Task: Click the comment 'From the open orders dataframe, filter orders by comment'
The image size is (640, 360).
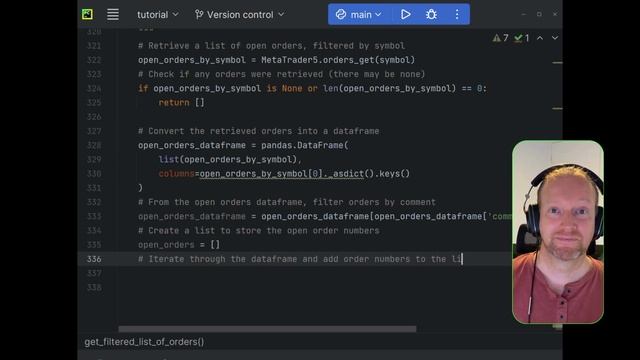Action: [x=287, y=202]
